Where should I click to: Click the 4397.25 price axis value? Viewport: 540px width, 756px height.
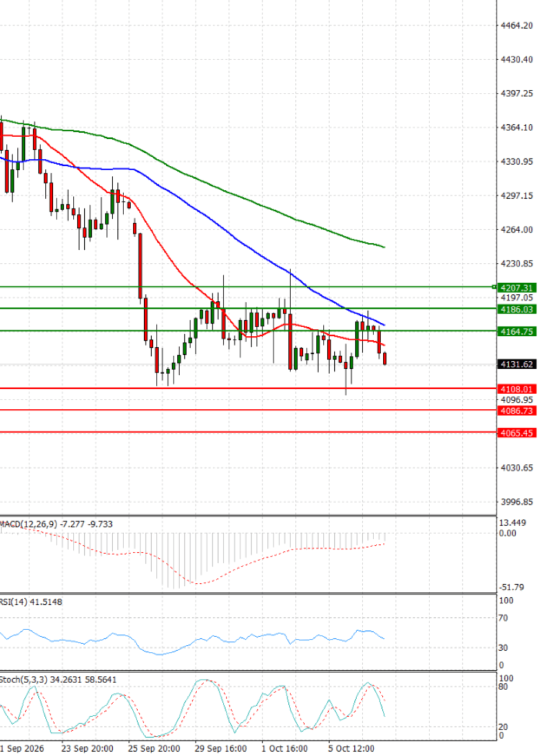(517, 93)
